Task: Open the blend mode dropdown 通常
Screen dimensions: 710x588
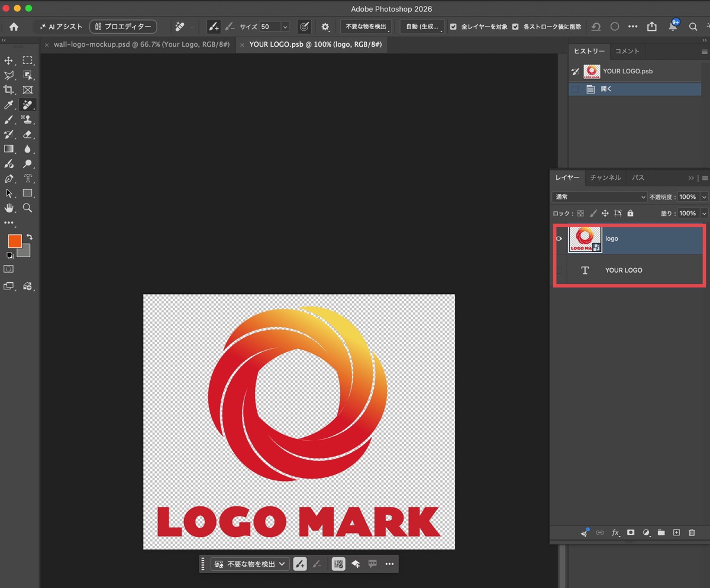Action: pyautogui.click(x=599, y=197)
